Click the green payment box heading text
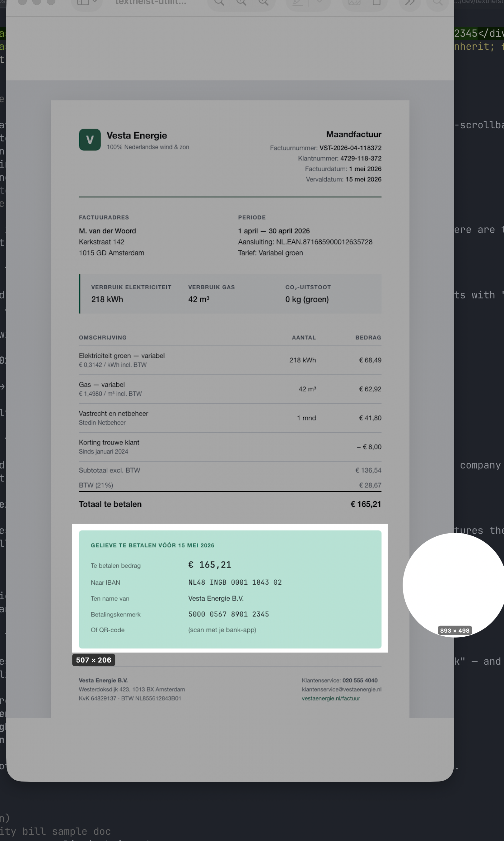This screenshot has height=841, width=504. pos(152,545)
